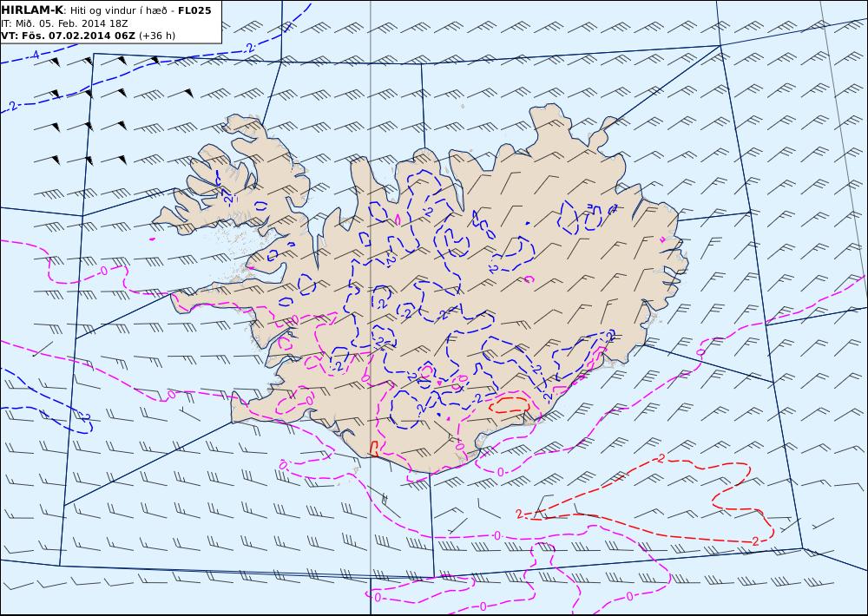
Task: Select the 'Hiti og vindur í hæð' title text
Action: pyautogui.click(x=118, y=10)
